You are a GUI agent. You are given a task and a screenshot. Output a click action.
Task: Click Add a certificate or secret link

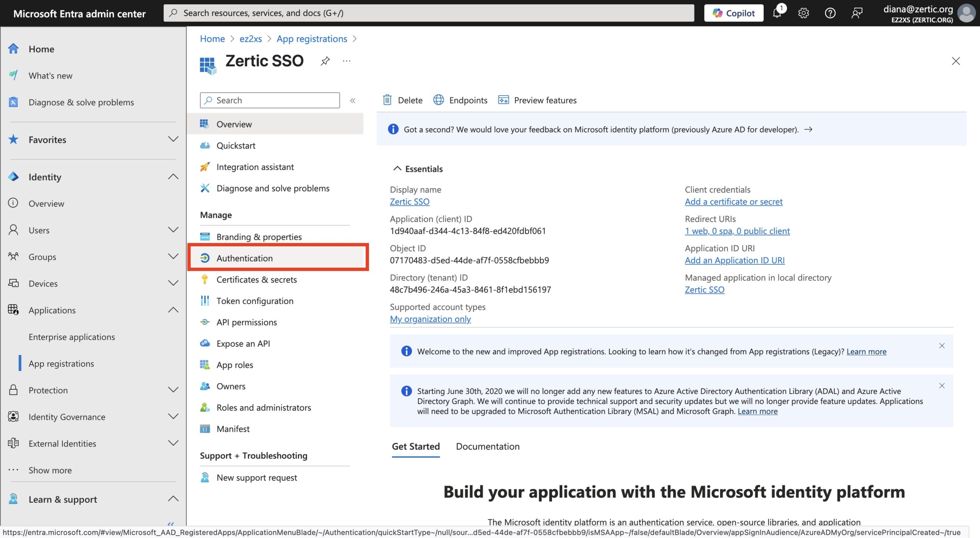click(733, 202)
